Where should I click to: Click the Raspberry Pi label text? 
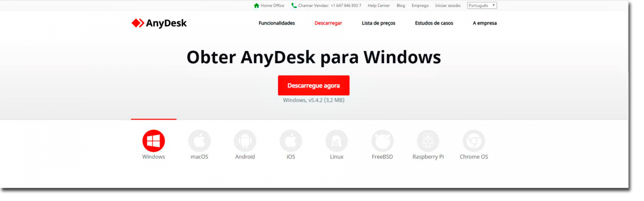pyautogui.click(x=428, y=157)
